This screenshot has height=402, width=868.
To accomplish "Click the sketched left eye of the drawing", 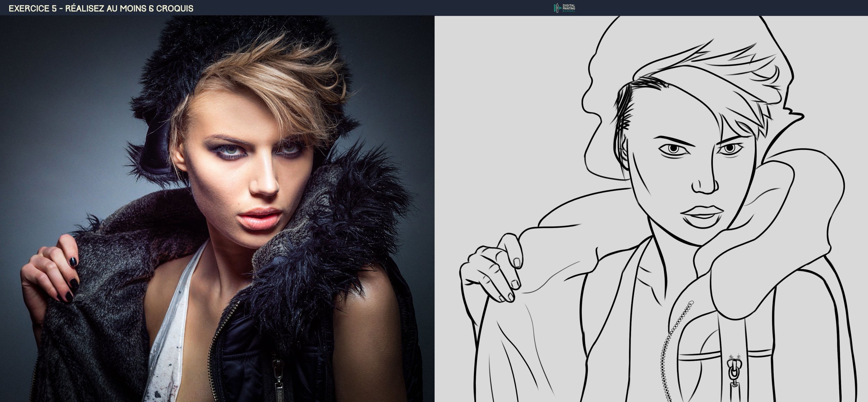I will 674,149.
